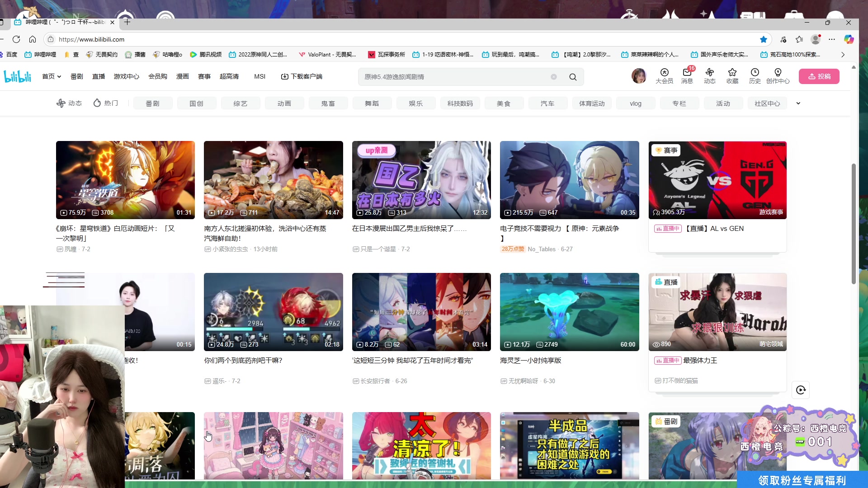Open 最强体力王 live stream title
This screenshot has width=868, height=488.
pyautogui.click(x=700, y=361)
